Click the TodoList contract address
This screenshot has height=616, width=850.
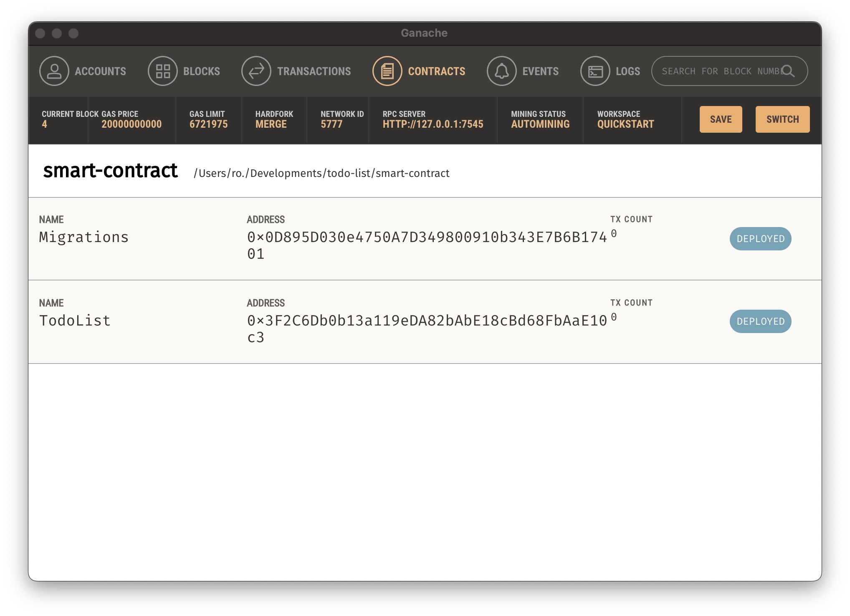pos(427,321)
